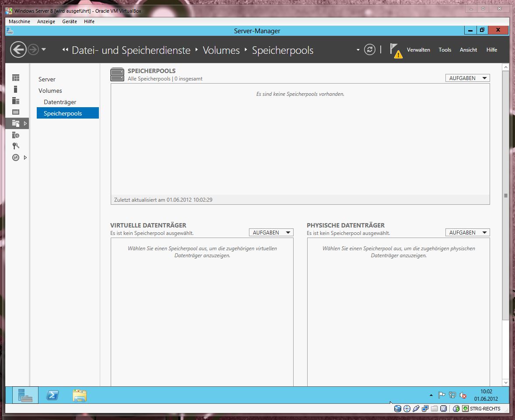Open AUFGABEN dropdown for Virtuelle Datenträger
515x420 pixels.
(x=271, y=233)
